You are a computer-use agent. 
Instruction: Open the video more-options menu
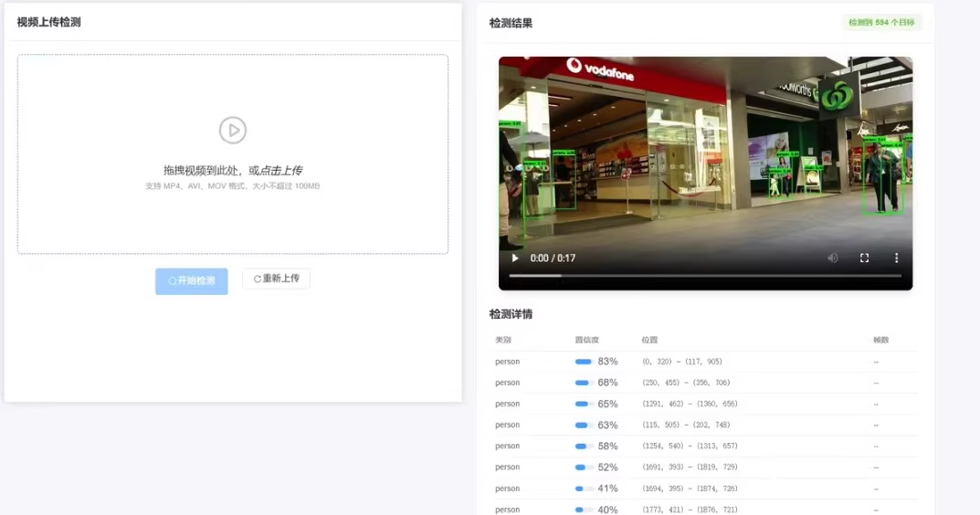(896, 258)
